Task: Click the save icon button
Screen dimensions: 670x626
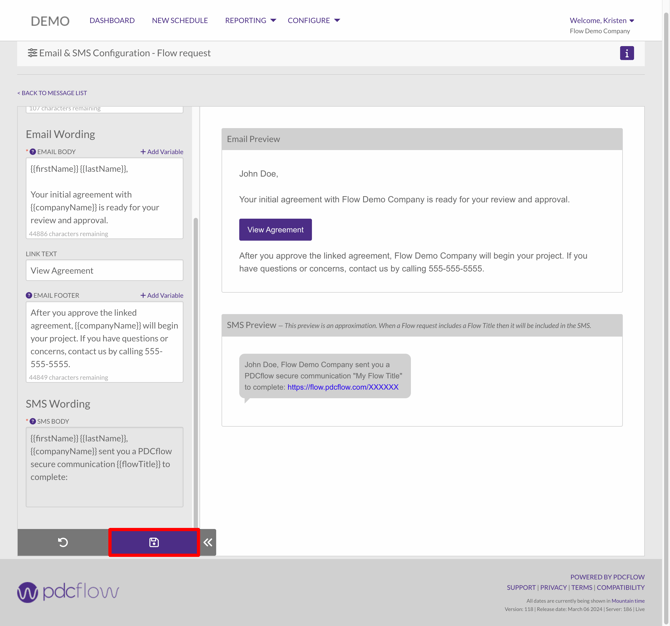Action: 154,542
